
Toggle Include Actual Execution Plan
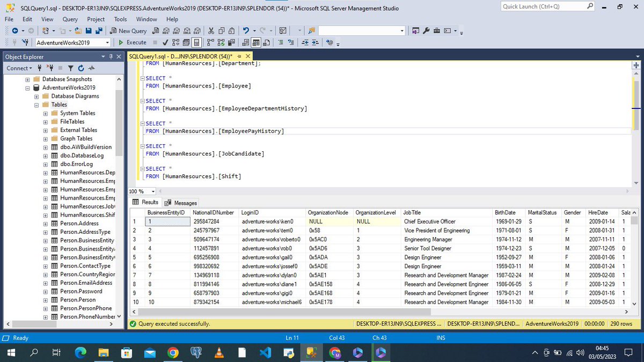tap(210, 42)
